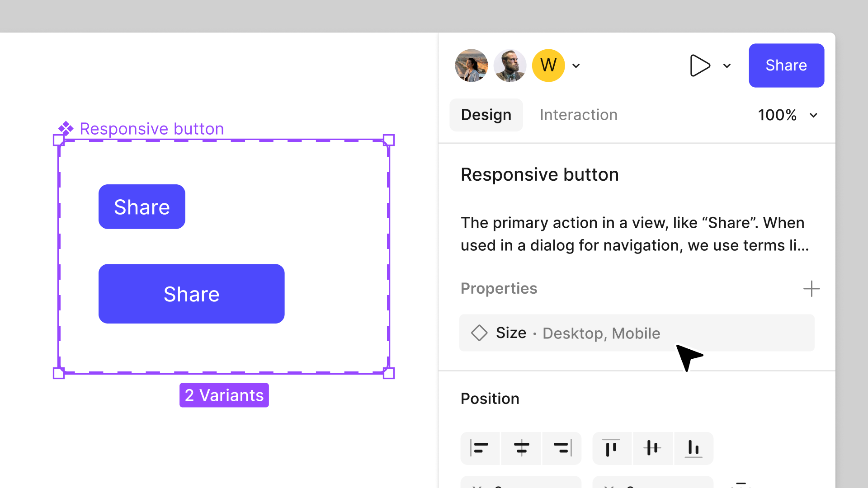Switch to the Design tab
This screenshot has width=868, height=488.
pyautogui.click(x=486, y=115)
